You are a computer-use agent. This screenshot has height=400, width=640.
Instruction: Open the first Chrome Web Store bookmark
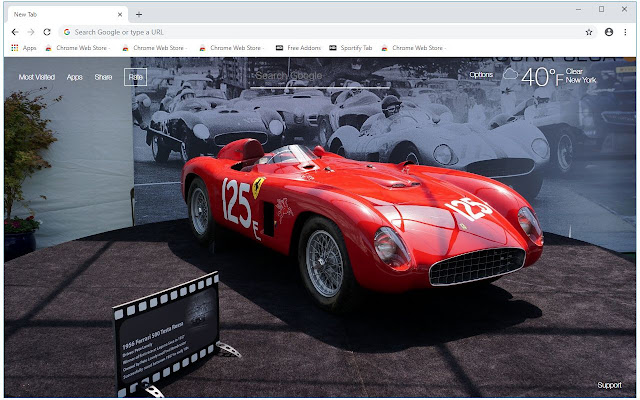pos(78,48)
